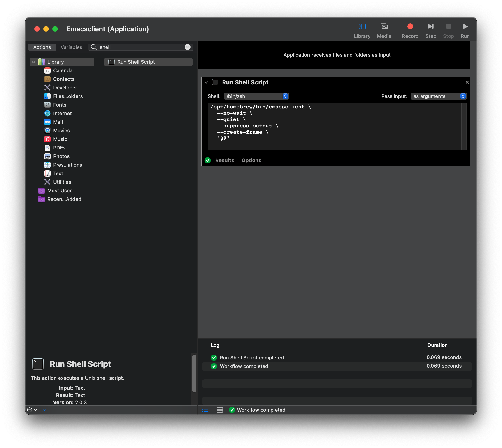The height and width of the screenshot is (448, 502).
Task: Select the Movies category
Action: click(x=61, y=131)
